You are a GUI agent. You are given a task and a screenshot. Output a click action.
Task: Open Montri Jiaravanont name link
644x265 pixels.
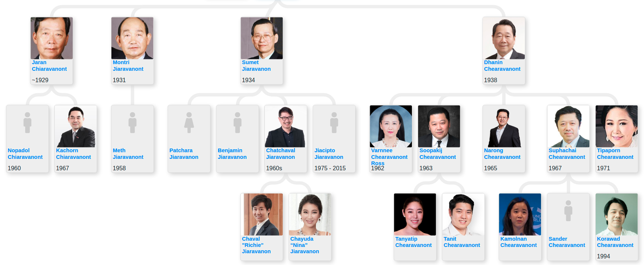128,66
